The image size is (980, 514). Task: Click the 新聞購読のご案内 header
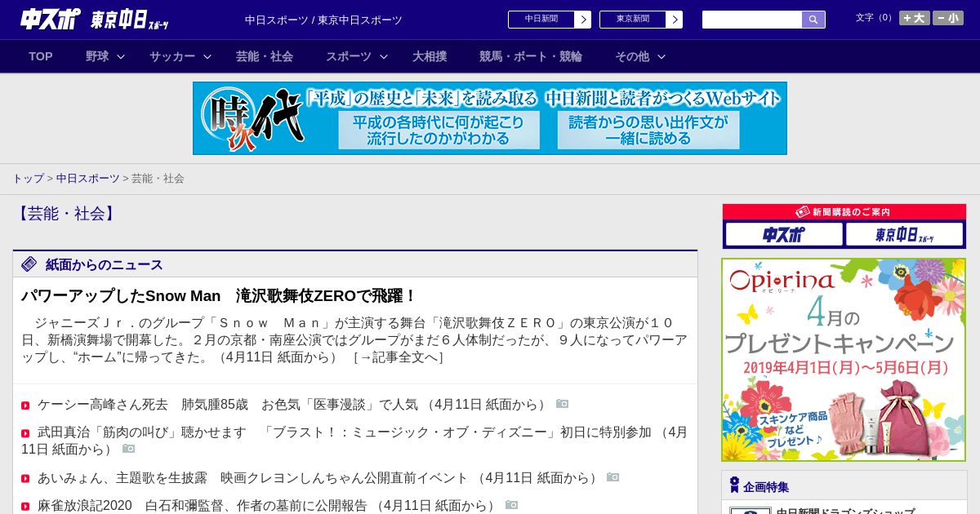coord(844,212)
